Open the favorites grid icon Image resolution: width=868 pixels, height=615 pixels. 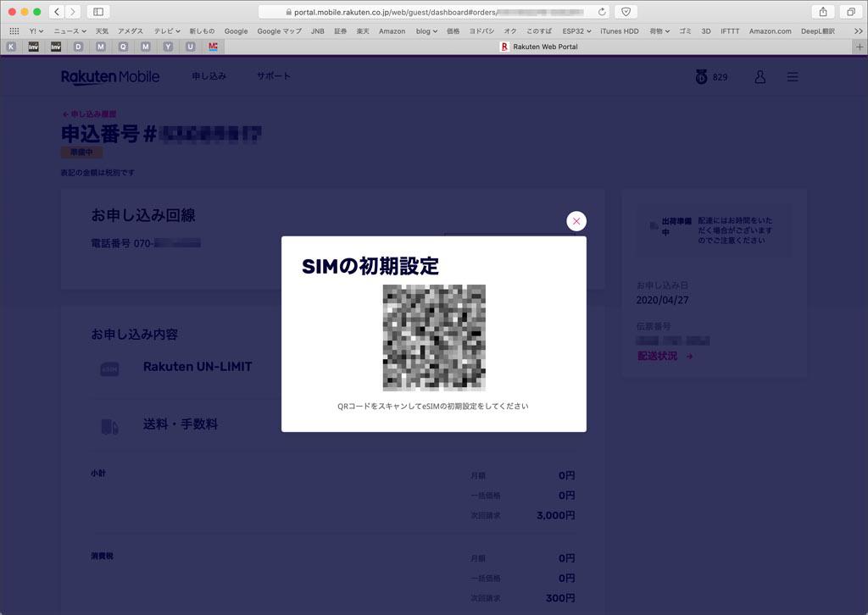point(14,31)
